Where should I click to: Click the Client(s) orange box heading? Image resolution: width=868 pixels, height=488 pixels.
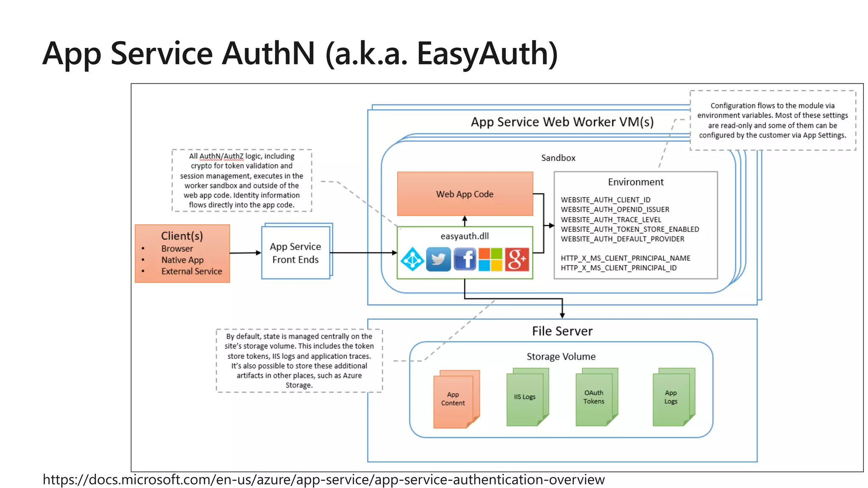click(x=182, y=236)
